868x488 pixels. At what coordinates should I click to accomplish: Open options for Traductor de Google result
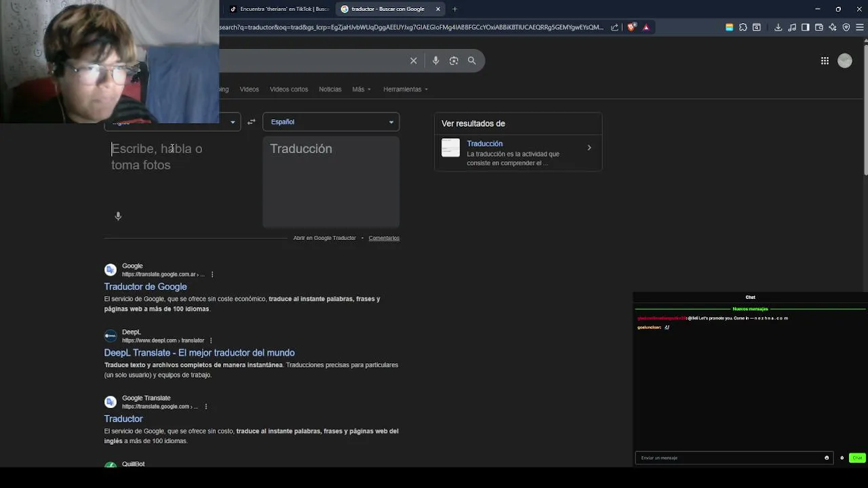point(212,274)
